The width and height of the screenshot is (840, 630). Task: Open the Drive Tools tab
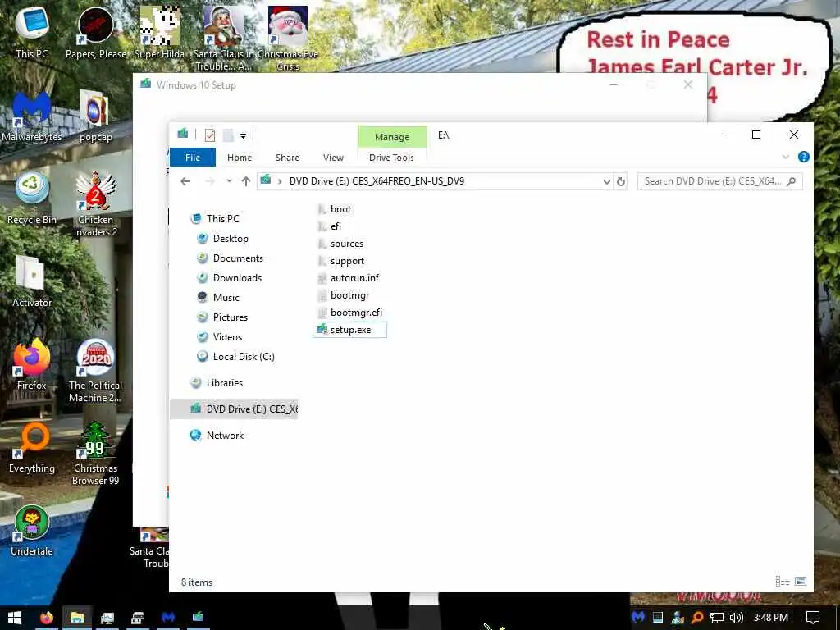coord(391,157)
